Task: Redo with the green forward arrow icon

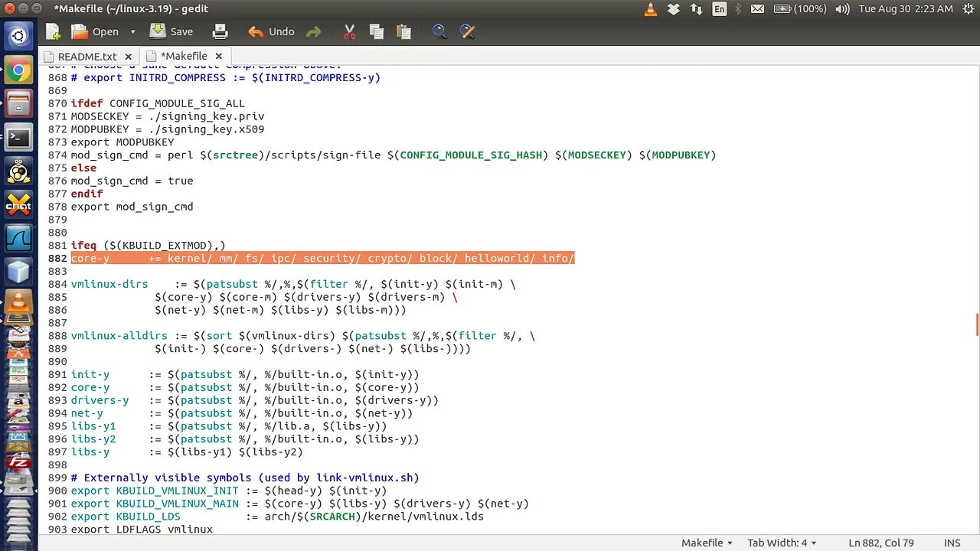Action: [x=313, y=31]
